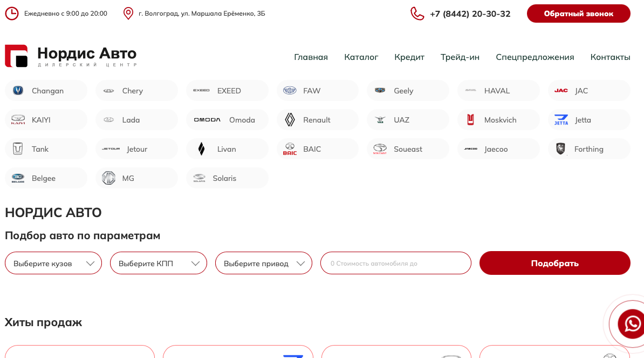This screenshot has height=358, width=644.
Task: Click the Подобрать search button
Action: (x=554, y=263)
